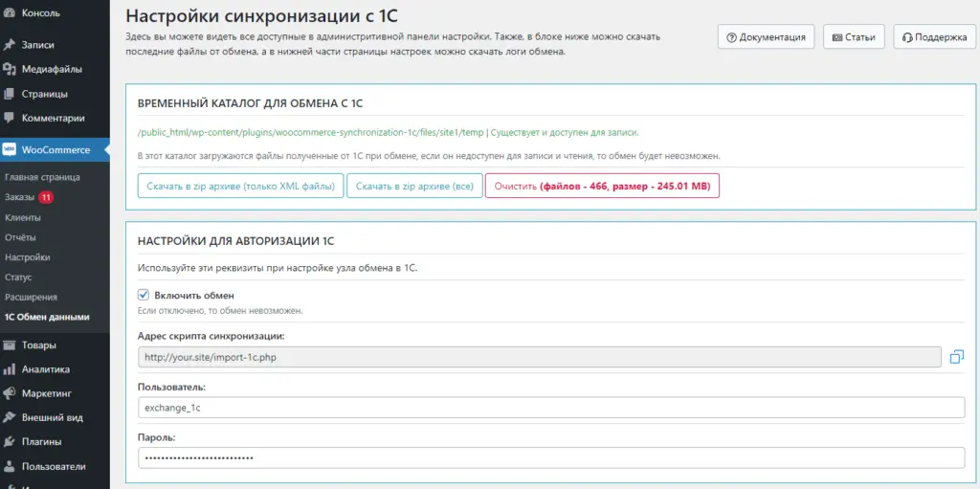
Task: Select 1С Обмен данными submenu item
Action: click(47, 317)
